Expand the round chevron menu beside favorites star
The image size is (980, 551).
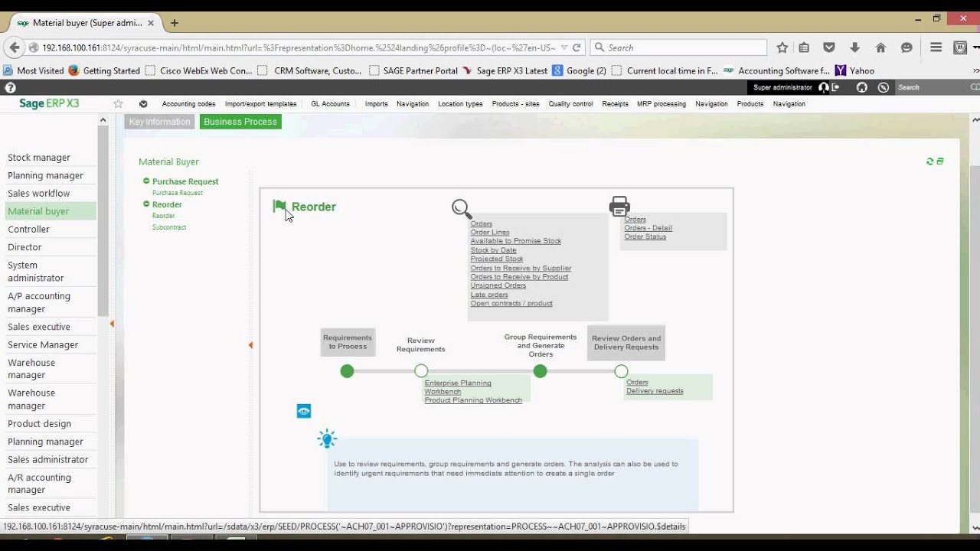coord(143,104)
